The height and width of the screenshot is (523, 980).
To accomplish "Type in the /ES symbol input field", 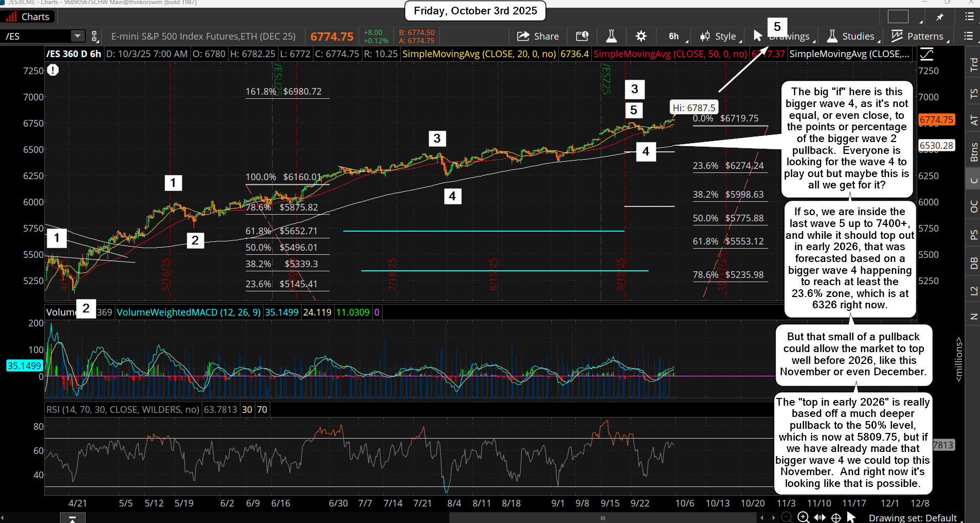I will point(36,36).
